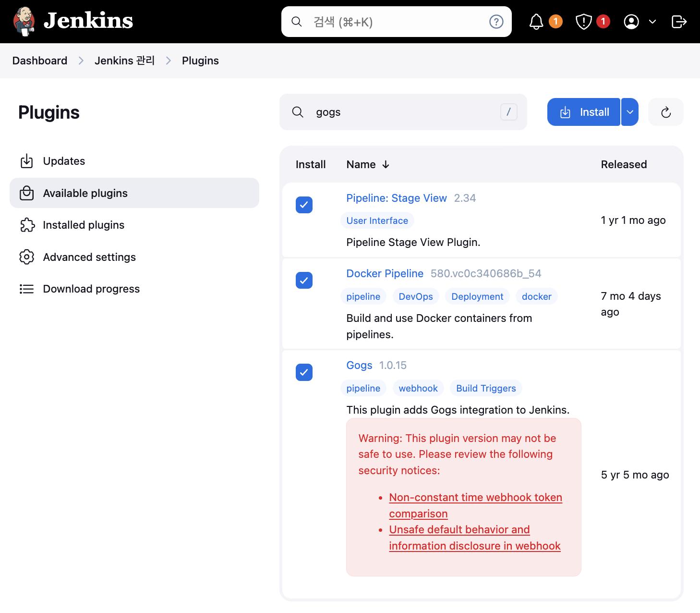Click release date 1 yr 1 mo ago

click(x=633, y=220)
